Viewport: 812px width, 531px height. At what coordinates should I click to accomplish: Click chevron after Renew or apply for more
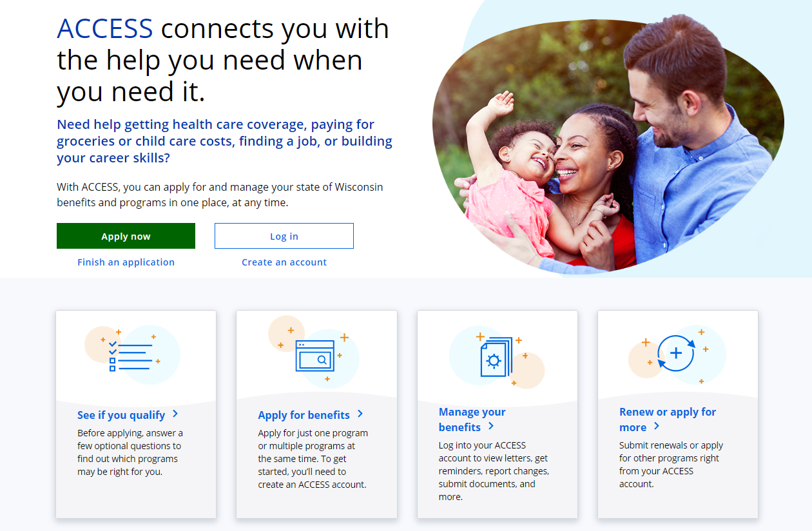point(657,427)
